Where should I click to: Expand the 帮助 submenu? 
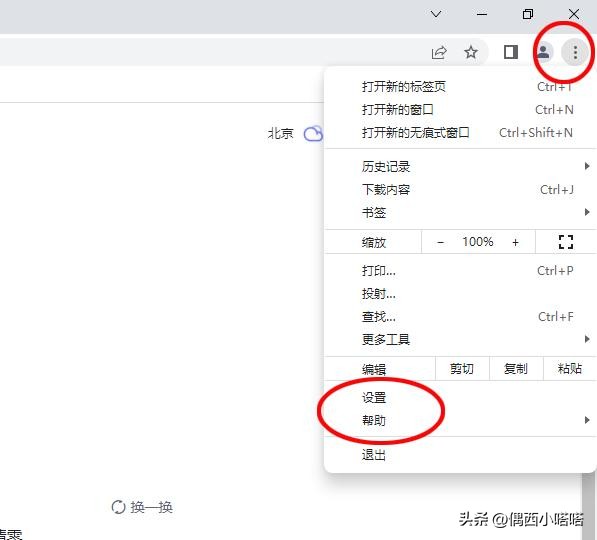point(460,420)
